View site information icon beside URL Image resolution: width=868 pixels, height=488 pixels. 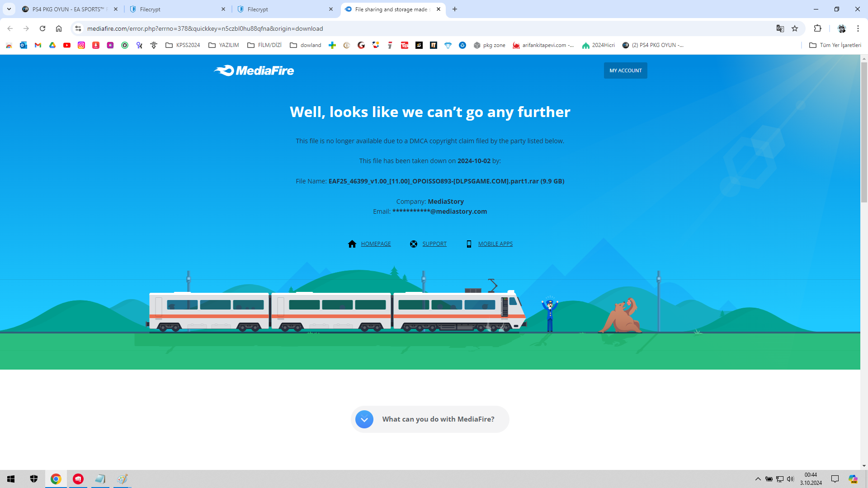(78, 28)
